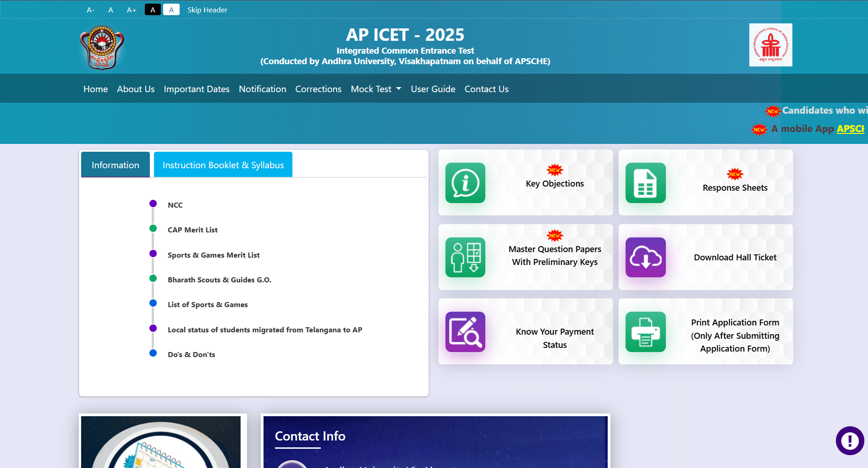Click Response Sheets card text
Image resolution: width=868 pixels, height=468 pixels.
pyautogui.click(x=735, y=187)
